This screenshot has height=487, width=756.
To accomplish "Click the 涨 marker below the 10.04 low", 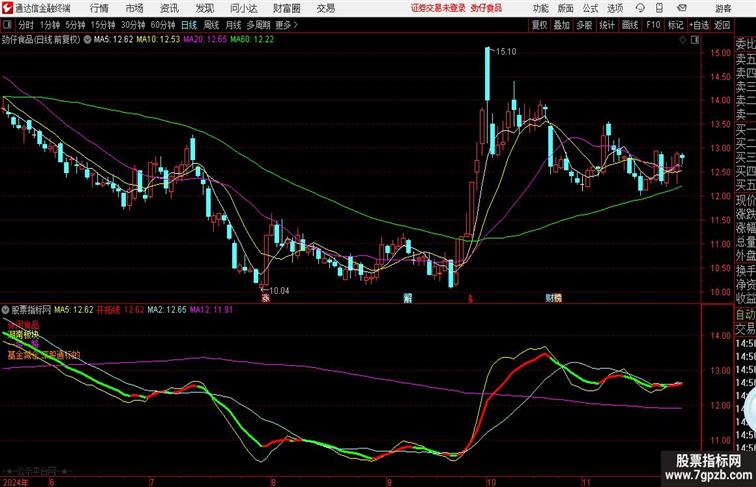I will [265, 298].
